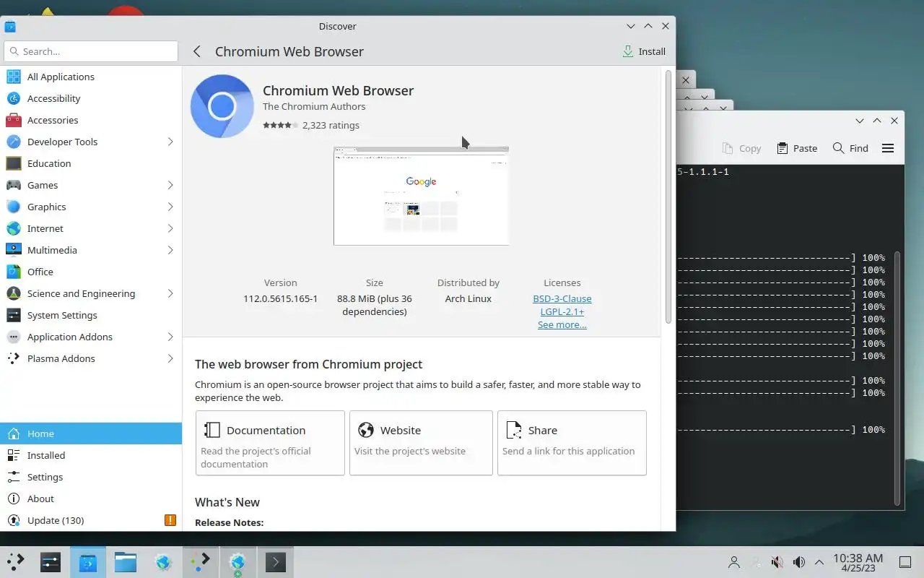Open the application launcher on taskbar
This screenshot has height=578, width=924.
(x=16, y=561)
